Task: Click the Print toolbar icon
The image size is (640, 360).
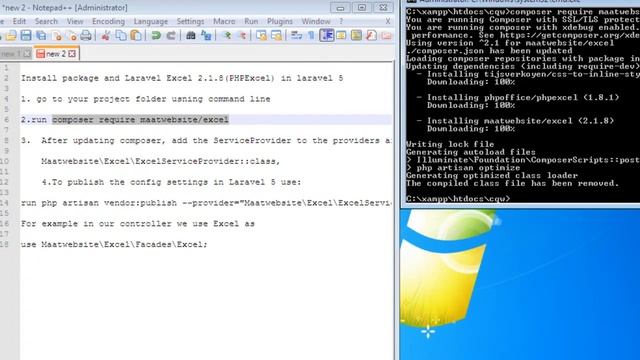Action: click(86, 36)
